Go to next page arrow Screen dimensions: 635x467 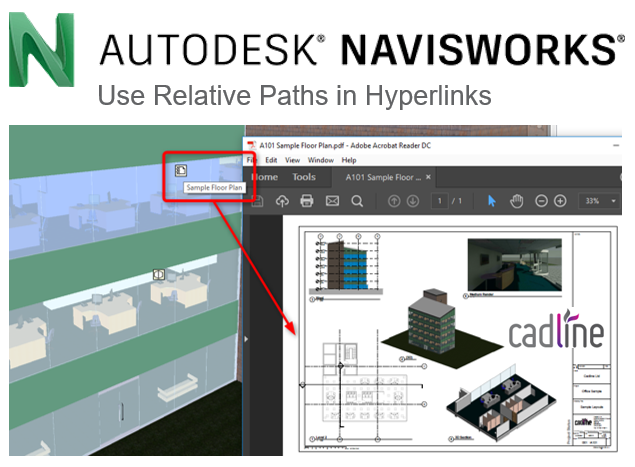coord(413,201)
